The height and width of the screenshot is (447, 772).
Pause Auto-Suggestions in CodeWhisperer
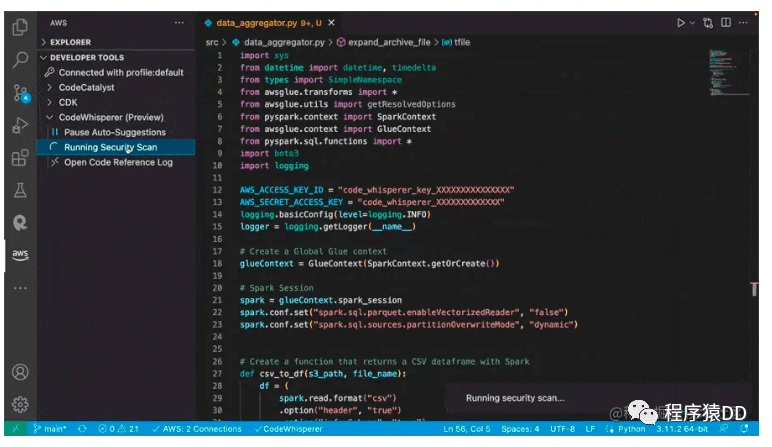[114, 132]
